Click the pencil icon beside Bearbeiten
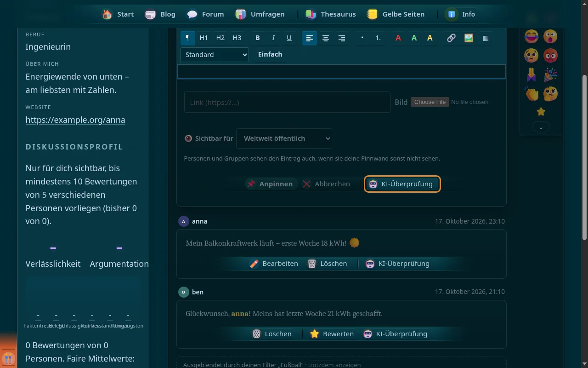Image resolution: width=588 pixels, height=368 pixels. click(254, 264)
